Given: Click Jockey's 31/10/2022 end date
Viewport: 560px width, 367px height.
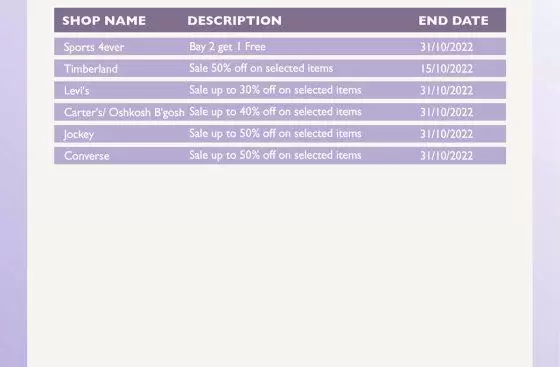Looking at the screenshot, I should 446,134.
